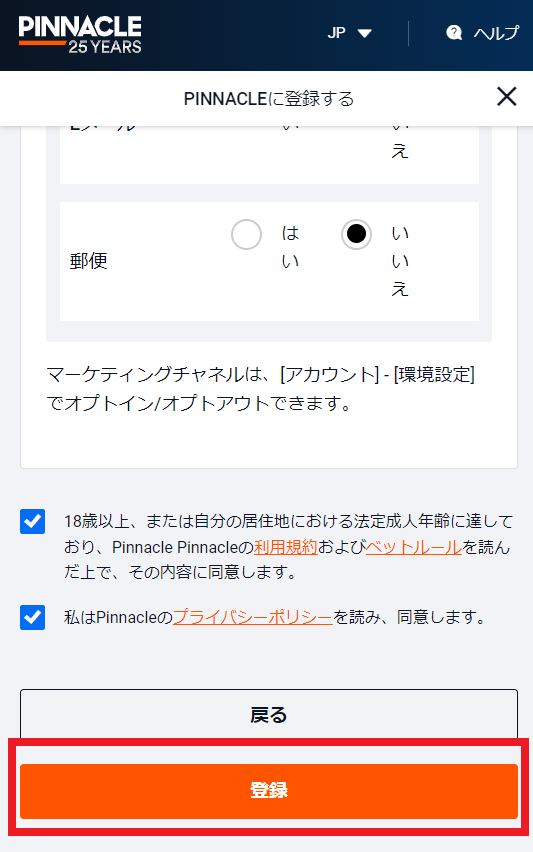This screenshot has height=852, width=533.
Task: Expand the JP language dropdown arrow
Action: (365, 34)
